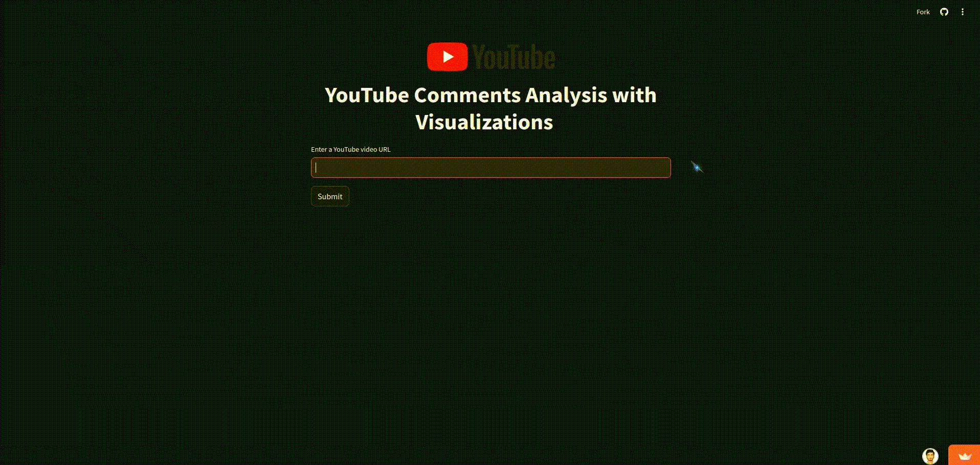Open the GitHub repository icon
Screen dimensions: 980x465
tap(944, 12)
